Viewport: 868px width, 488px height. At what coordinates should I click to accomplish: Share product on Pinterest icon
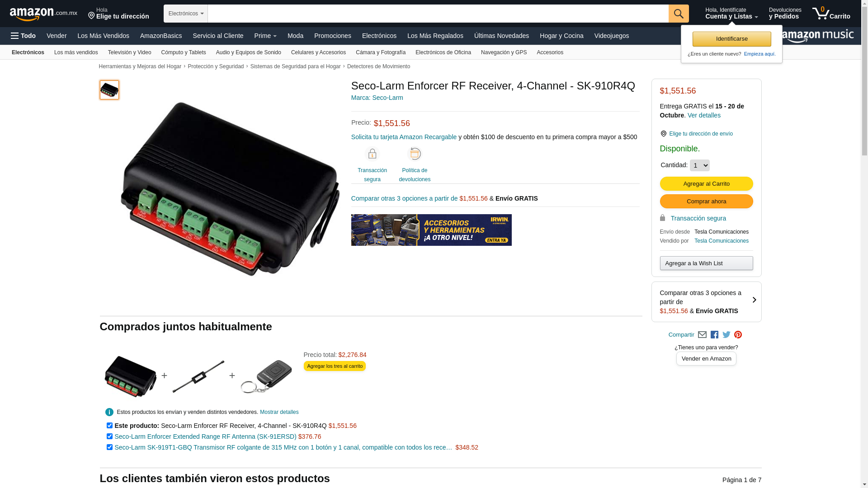738,335
